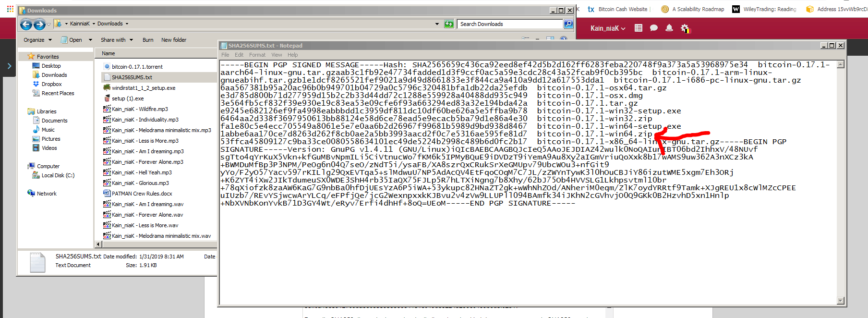Open A Scalability Roadmap bookmark
Viewport: 868px width, 318px height.
coord(693,9)
